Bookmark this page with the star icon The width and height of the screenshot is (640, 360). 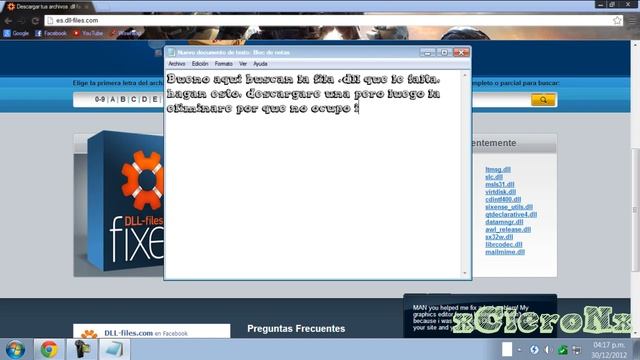617,20
